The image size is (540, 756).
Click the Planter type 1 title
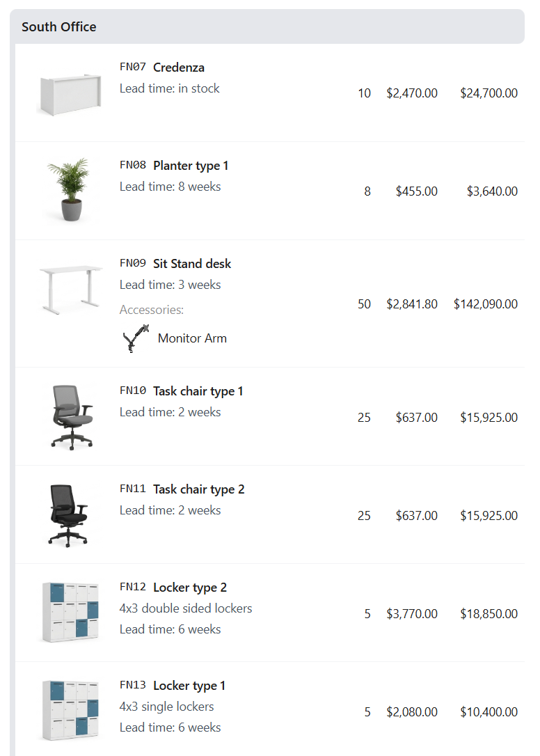[x=191, y=166]
